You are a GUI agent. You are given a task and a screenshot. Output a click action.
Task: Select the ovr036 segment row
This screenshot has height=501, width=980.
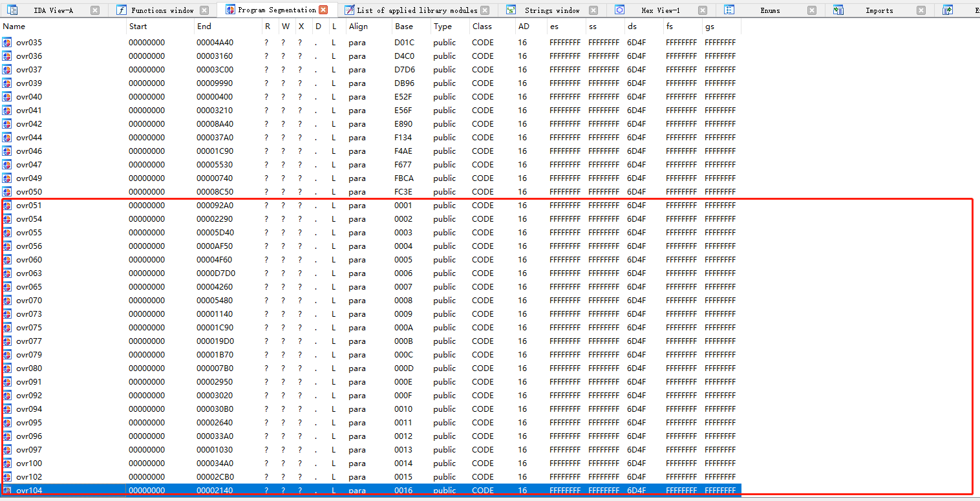pos(370,56)
